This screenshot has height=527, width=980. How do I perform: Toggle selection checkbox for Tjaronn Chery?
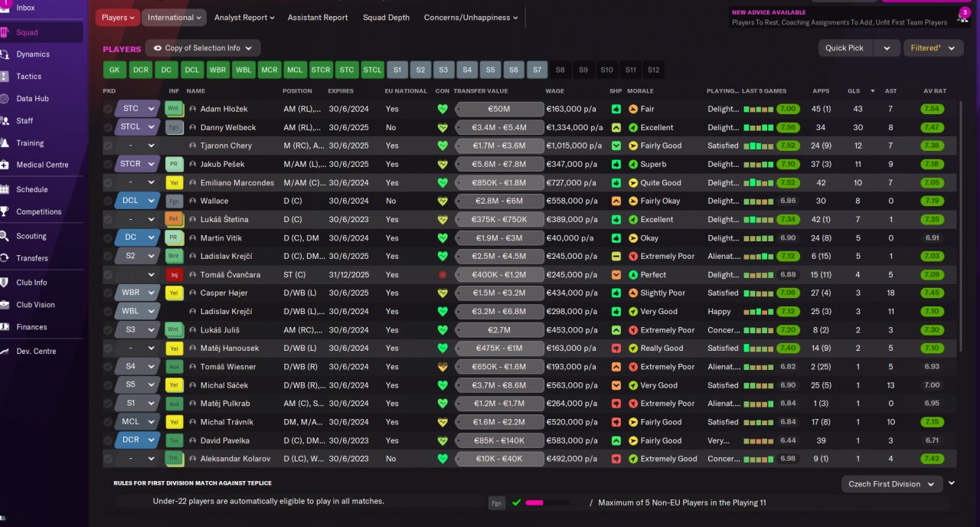click(108, 146)
